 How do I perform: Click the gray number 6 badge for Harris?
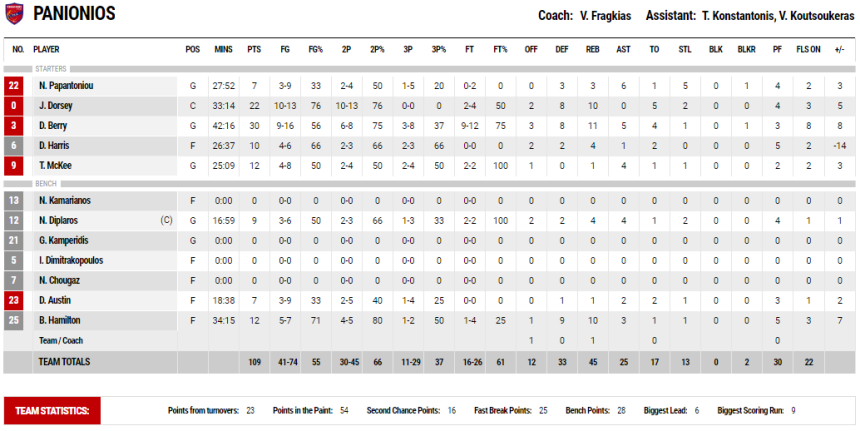tap(14, 145)
